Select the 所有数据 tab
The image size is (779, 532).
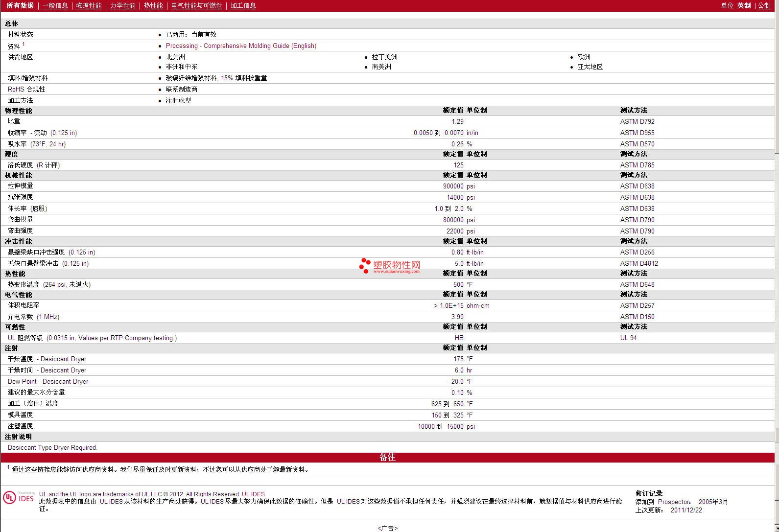20,5
